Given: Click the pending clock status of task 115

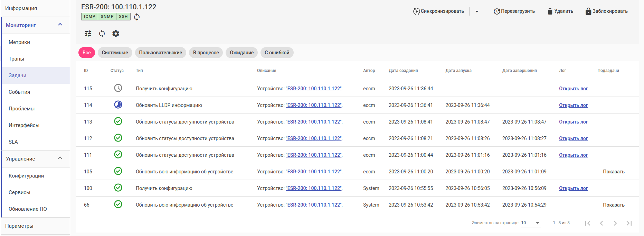Looking at the screenshot, I should click(118, 88).
